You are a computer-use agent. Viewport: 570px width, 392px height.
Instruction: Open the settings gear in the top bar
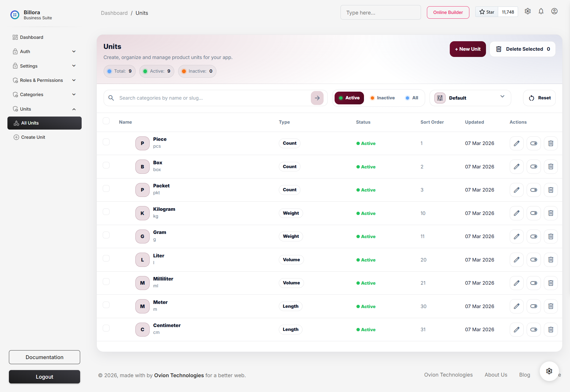pyautogui.click(x=528, y=11)
